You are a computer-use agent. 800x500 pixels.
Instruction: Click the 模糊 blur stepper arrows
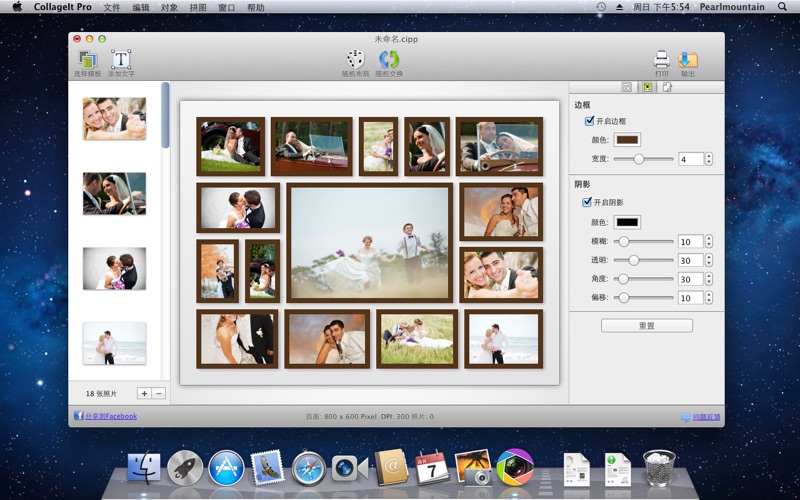[x=709, y=241]
